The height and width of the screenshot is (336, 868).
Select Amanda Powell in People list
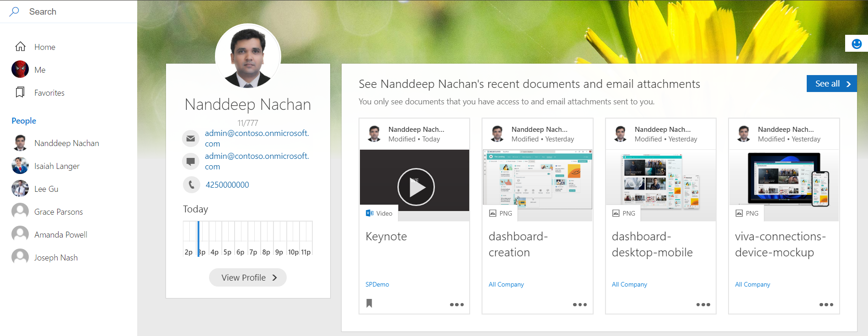click(61, 235)
